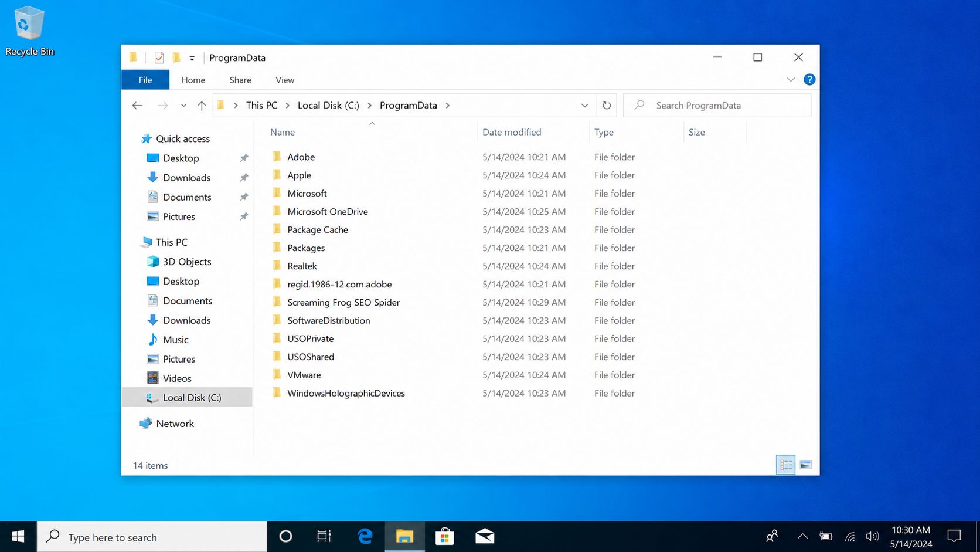980x552 pixels.
Task: Open pinned Pictures under Quick access
Action: 179,216
